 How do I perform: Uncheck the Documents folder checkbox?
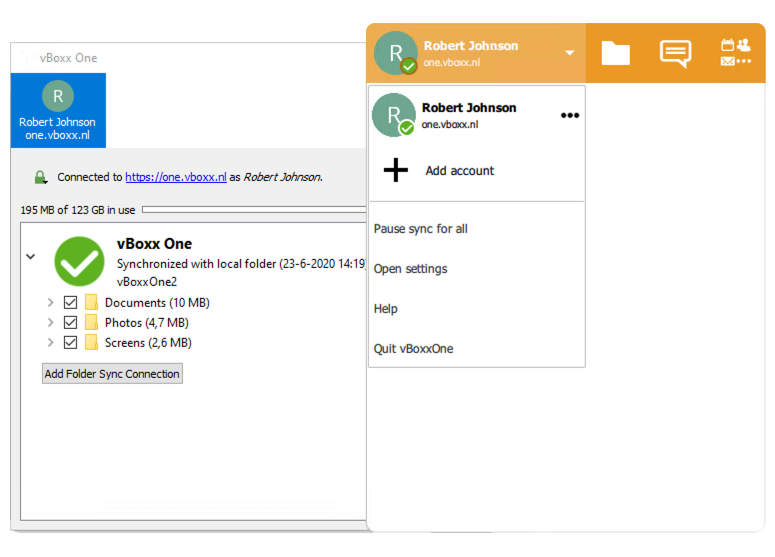71,302
